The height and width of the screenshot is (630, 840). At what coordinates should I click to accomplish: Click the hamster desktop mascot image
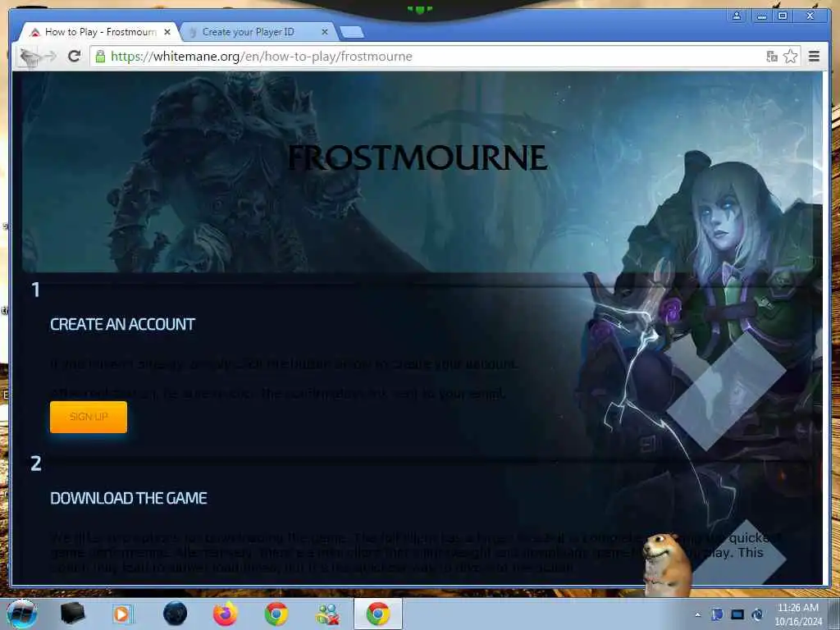pos(666,564)
